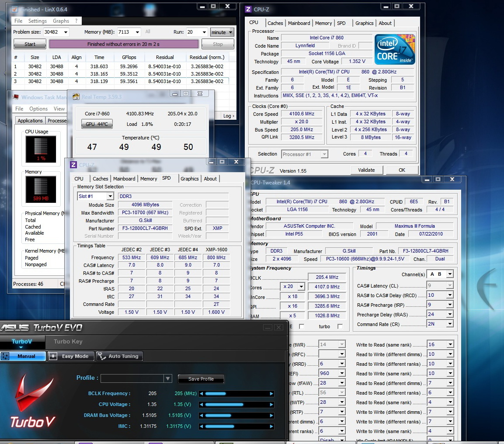The image size is (504, 444).
Task: Click the Validate button in CPU-Z
Action: tap(366, 170)
